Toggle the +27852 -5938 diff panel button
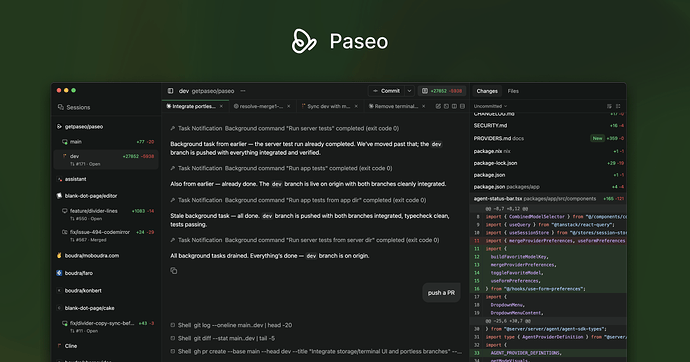The height and width of the screenshot is (362, 690). click(442, 91)
